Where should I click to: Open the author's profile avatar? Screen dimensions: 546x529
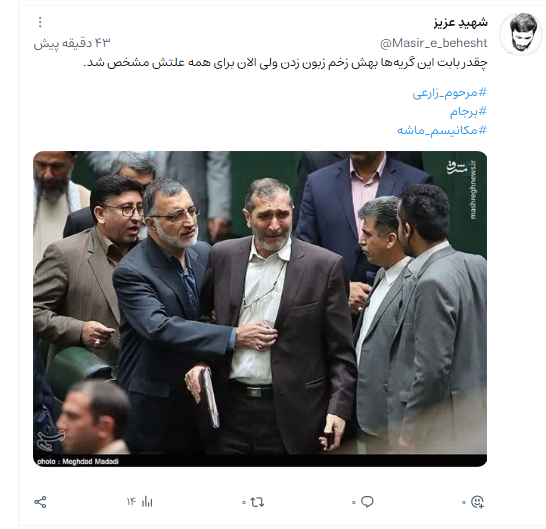(521, 34)
